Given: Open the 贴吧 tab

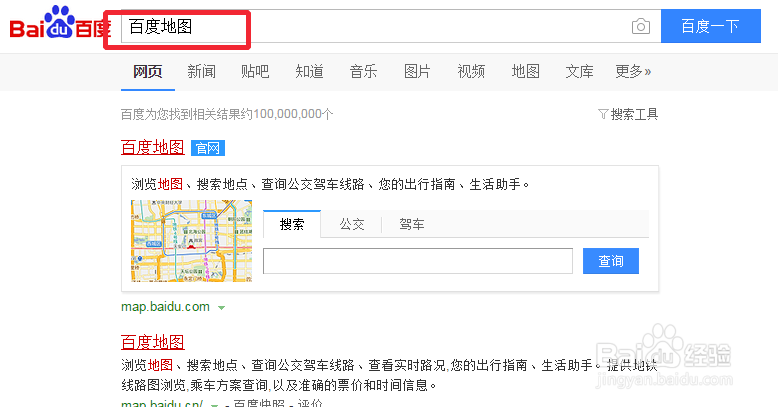Looking at the screenshot, I should (x=255, y=71).
